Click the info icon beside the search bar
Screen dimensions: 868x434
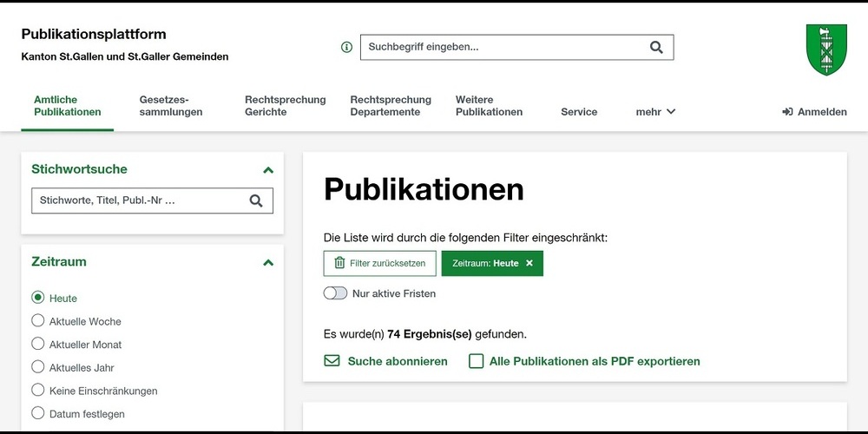click(x=346, y=47)
